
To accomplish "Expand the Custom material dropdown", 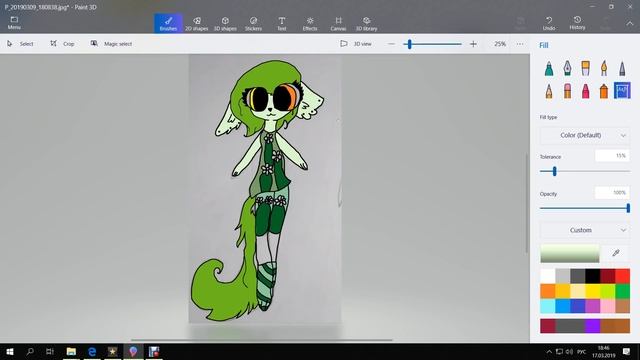I will [x=585, y=230].
